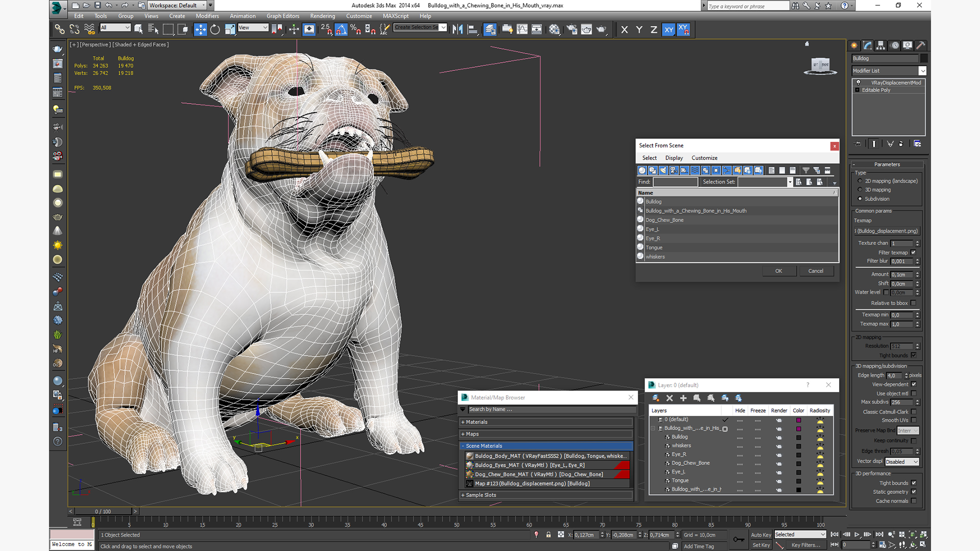980x551 pixels.
Task: Restrict to Z axis constraint
Action: coord(654,30)
